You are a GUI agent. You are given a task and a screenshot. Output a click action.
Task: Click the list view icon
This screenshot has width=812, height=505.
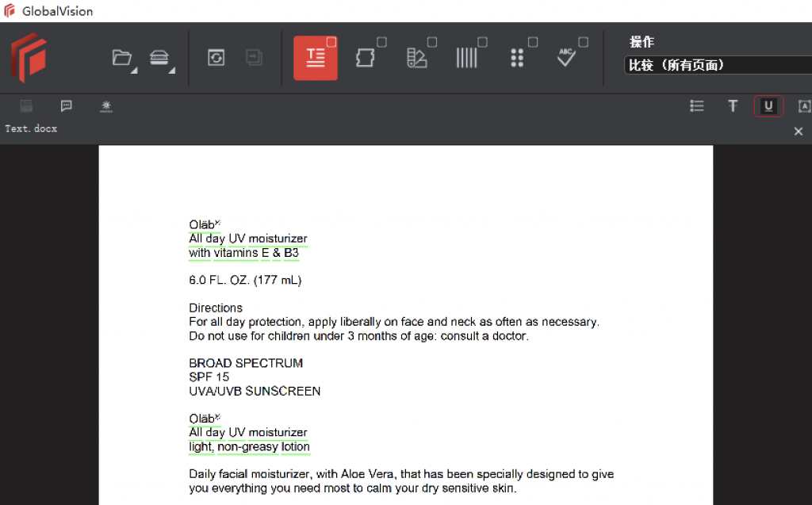tap(696, 106)
